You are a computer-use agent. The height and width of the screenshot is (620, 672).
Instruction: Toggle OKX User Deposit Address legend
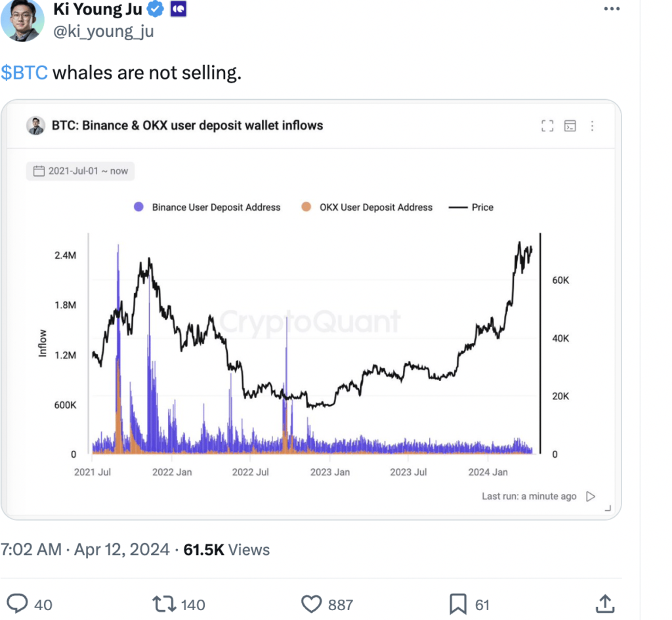367,207
